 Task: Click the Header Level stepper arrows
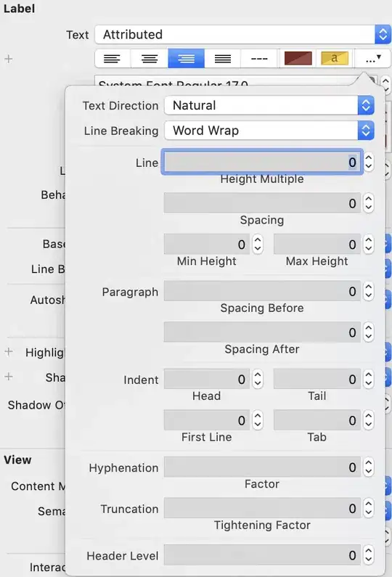tap(369, 555)
